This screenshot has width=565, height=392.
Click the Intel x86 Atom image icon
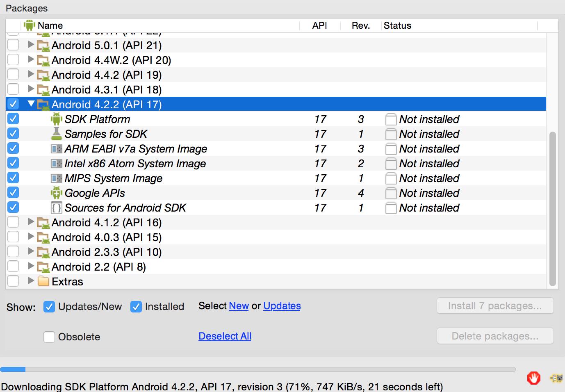click(56, 163)
